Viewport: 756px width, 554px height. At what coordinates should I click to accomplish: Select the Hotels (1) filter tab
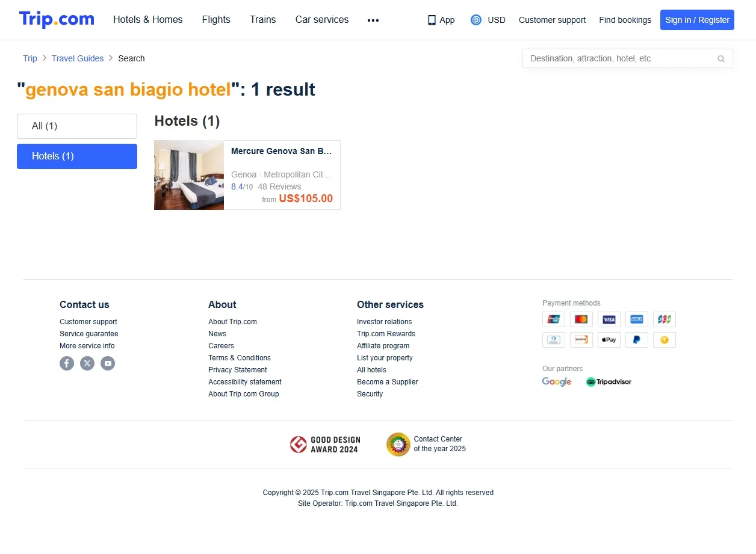(77, 156)
